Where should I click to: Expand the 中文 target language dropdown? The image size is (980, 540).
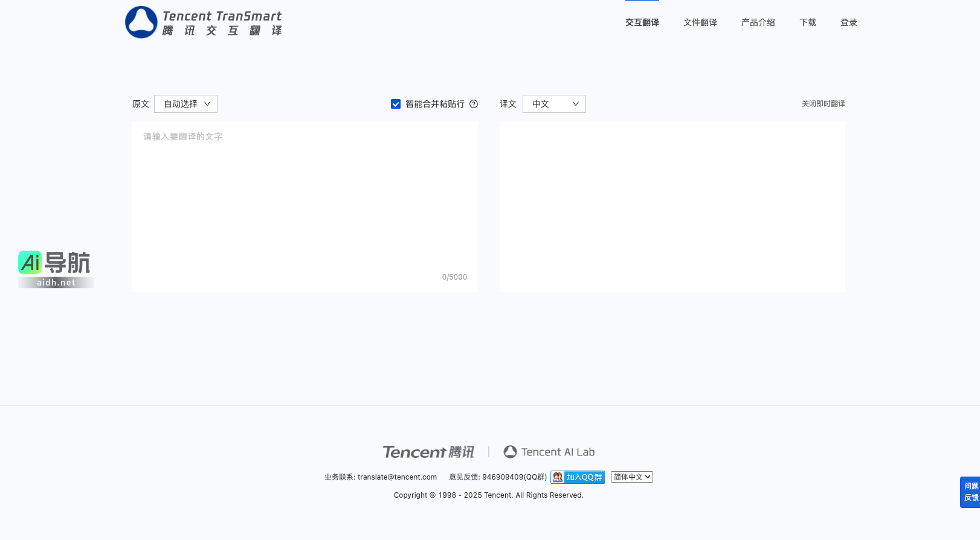[x=554, y=104]
